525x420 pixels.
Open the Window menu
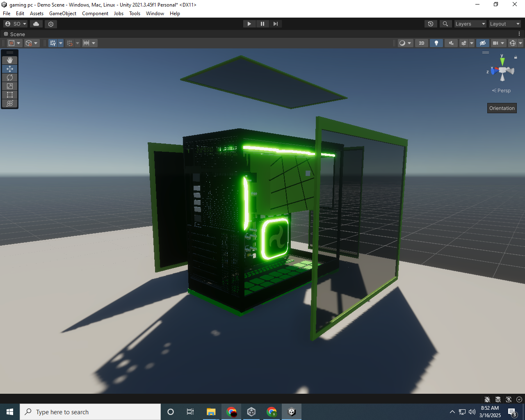point(155,14)
